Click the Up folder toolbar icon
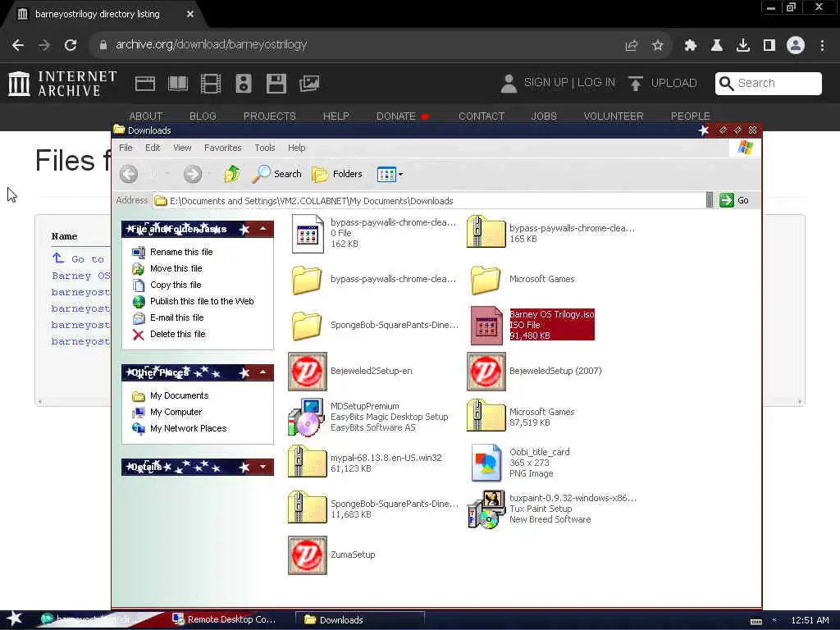Image resolution: width=840 pixels, height=630 pixels. [232, 174]
